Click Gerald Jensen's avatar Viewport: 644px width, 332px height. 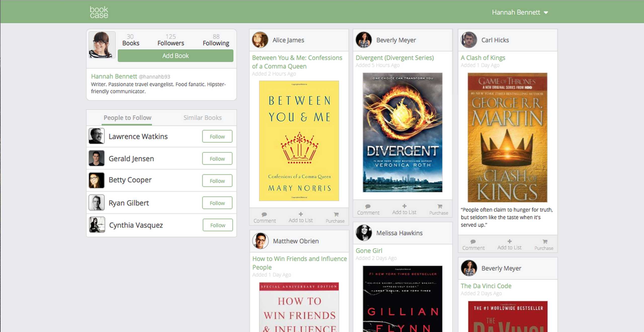pyautogui.click(x=97, y=158)
